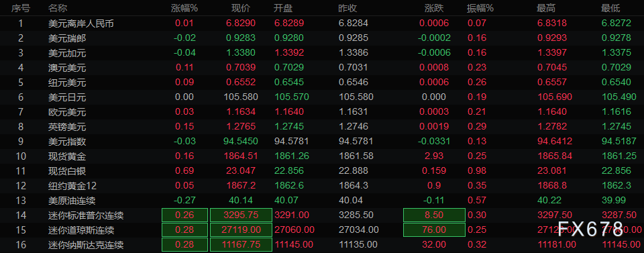This screenshot has width=644, height=253.
Task: Select the 昨收 column header
Action: coord(347,8)
